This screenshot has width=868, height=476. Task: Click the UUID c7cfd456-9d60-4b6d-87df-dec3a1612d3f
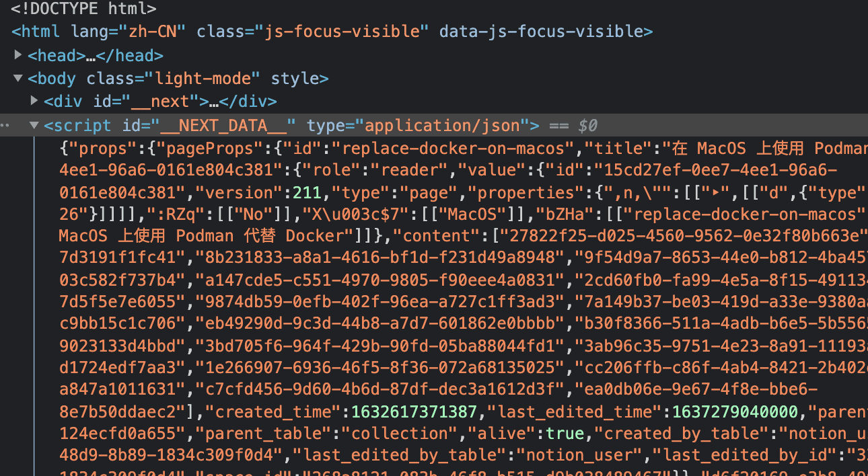(x=380, y=389)
